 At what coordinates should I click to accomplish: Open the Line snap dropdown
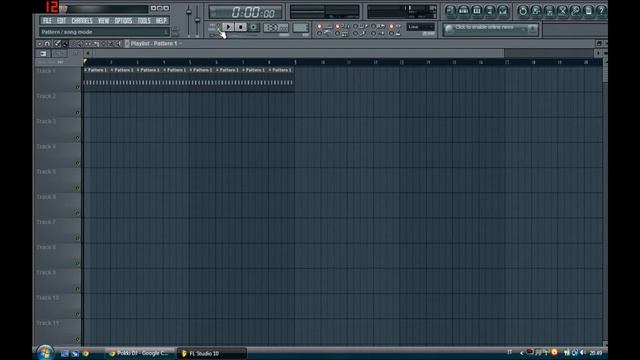(420, 27)
